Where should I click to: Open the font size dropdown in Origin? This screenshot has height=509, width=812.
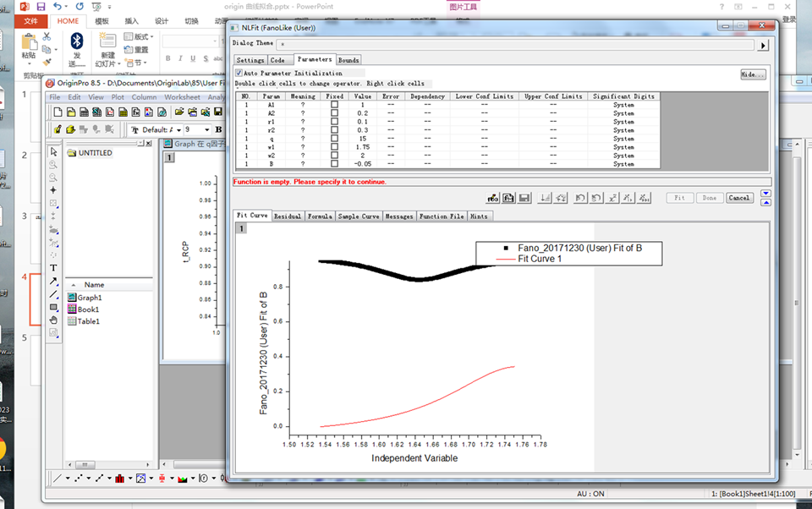(x=207, y=130)
